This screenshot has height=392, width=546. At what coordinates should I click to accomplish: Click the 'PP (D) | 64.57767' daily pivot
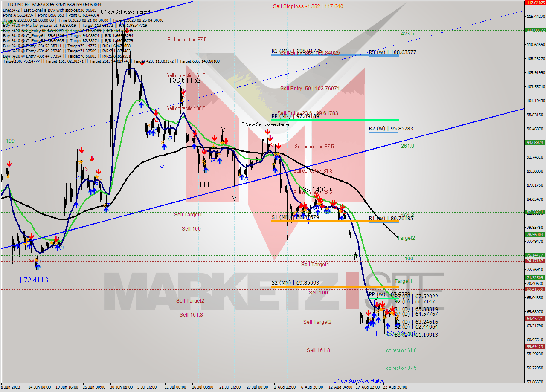pos(416,314)
